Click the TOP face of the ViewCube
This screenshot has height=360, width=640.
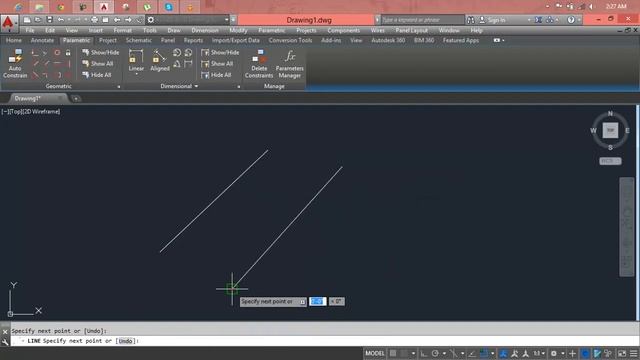610,130
